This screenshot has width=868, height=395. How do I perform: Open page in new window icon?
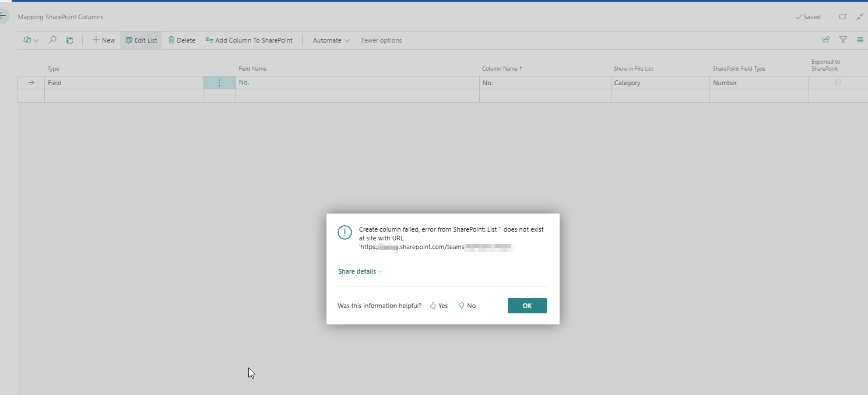point(843,17)
